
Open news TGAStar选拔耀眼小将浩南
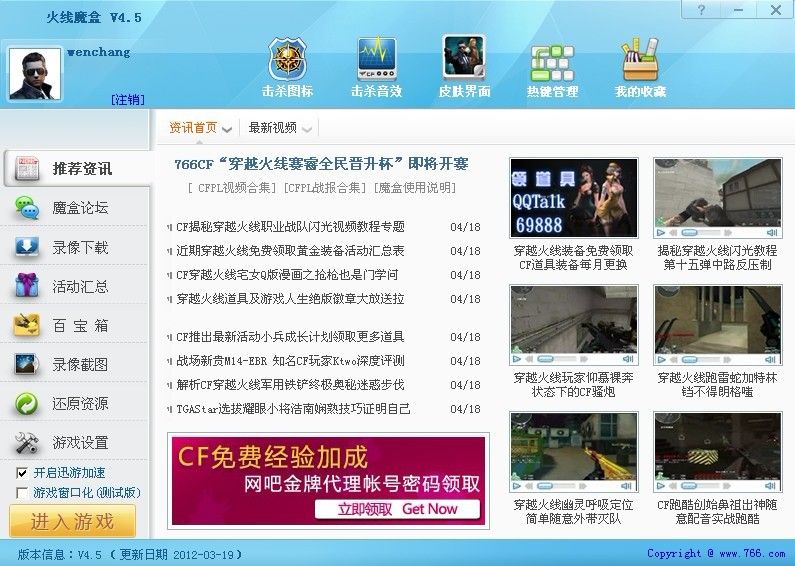click(x=293, y=409)
